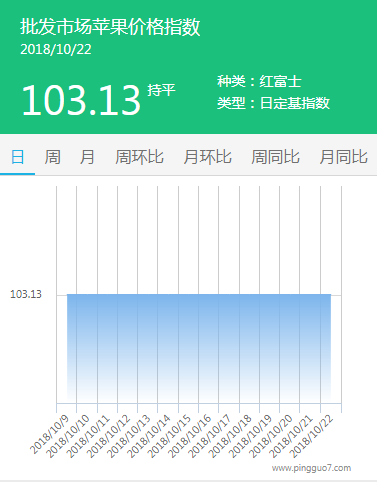Open the 月环比 tab
Image resolution: width=377 pixels, height=482 pixels.
click(207, 157)
